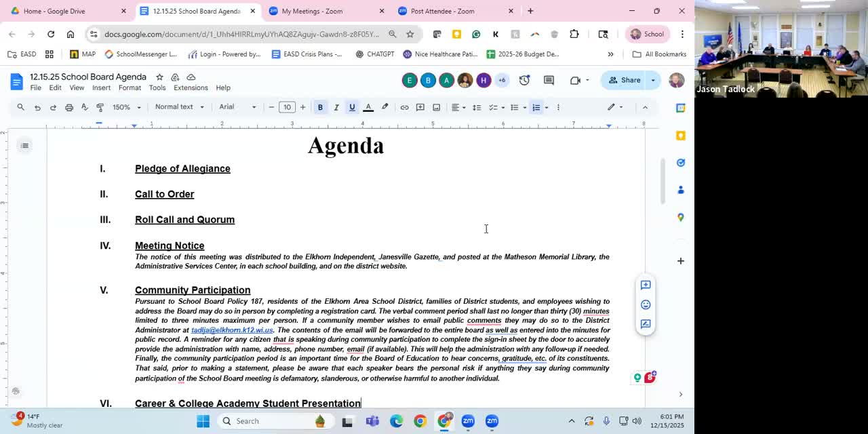Add an emoji reaction from the side button
868x434 pixels.
point(646,304)
